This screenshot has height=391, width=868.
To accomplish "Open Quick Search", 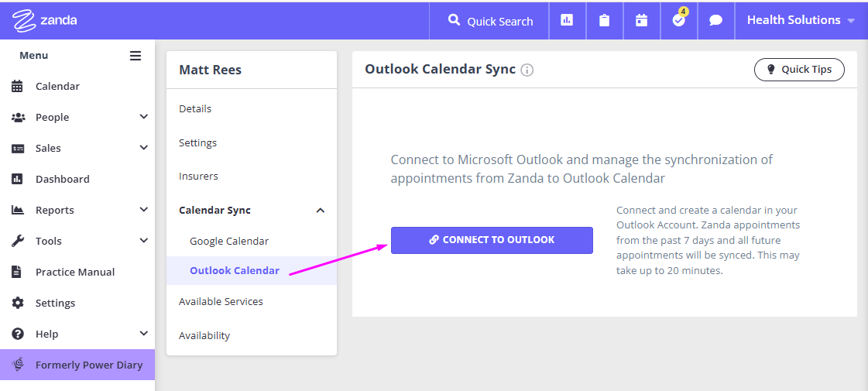I will 490,21.
